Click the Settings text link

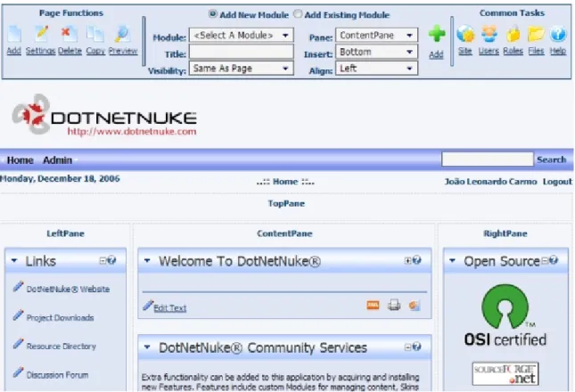[x=40, y=51]
